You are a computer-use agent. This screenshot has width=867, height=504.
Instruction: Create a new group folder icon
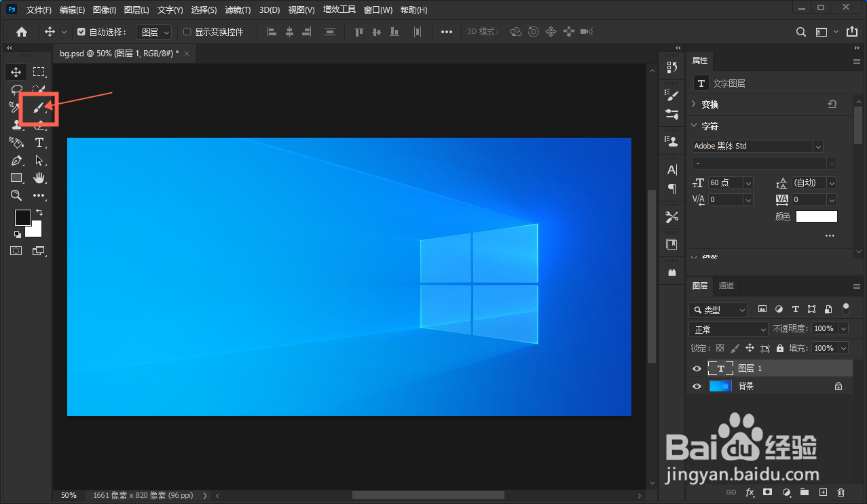coord(805,492)
